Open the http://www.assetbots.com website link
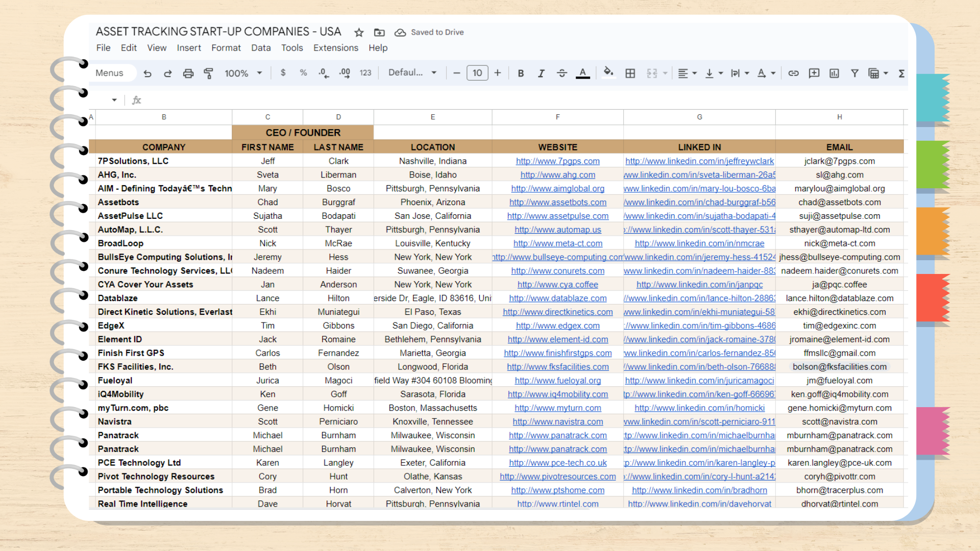 coord(557,203)
